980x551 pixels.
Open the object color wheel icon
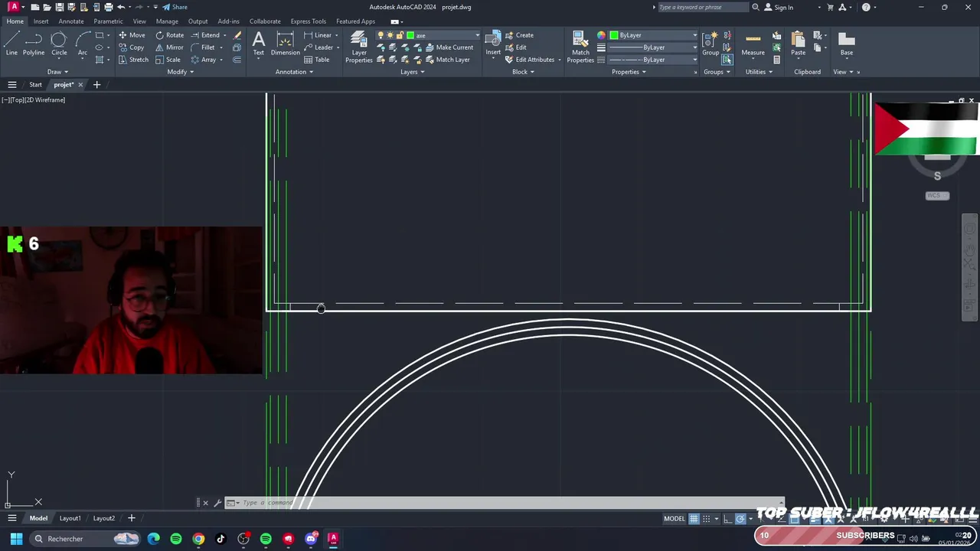(601, 35)
